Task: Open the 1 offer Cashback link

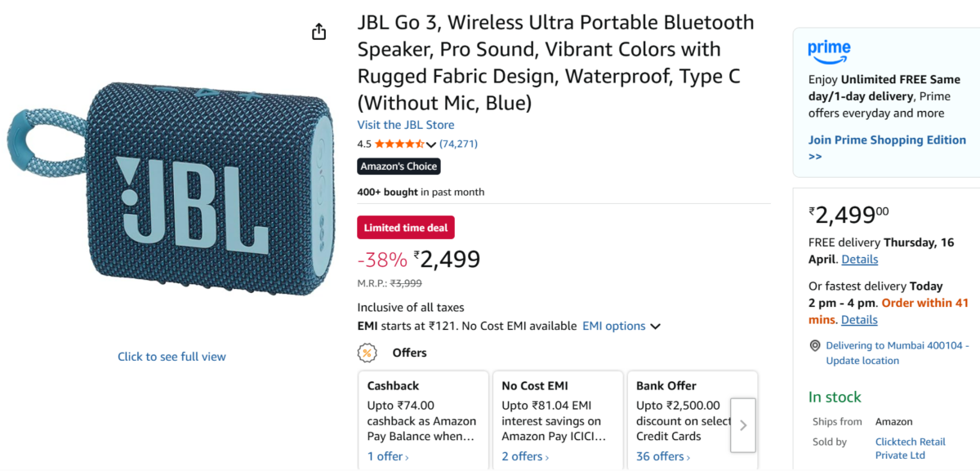Action: pyautogui.click(x=388, y=456)
